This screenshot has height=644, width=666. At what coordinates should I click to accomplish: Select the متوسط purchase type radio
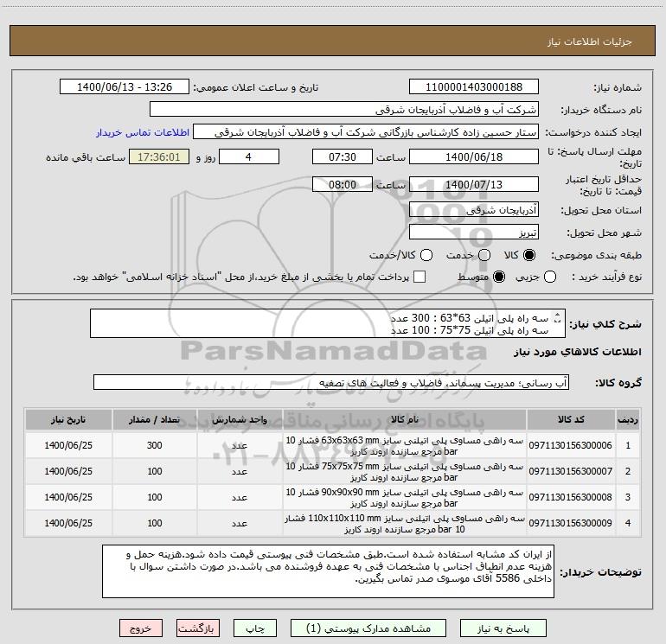(499, 277)
